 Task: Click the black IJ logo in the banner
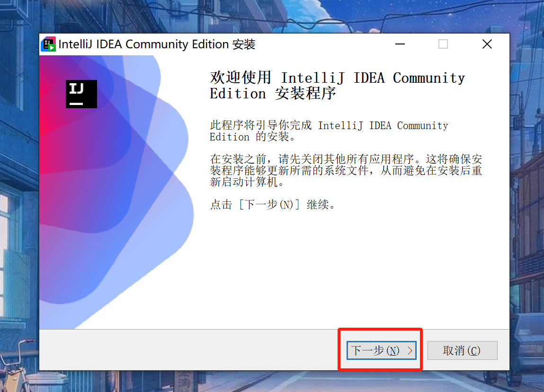pos(81,94)
